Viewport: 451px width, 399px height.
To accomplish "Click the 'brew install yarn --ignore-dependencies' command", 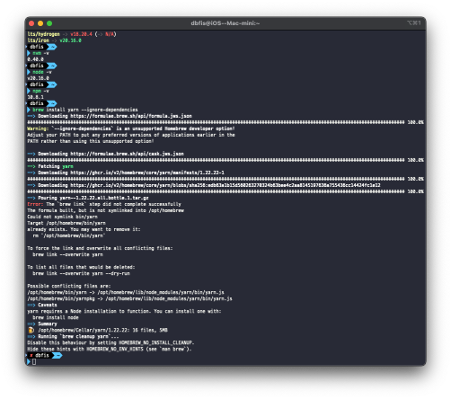I will 85,110.
